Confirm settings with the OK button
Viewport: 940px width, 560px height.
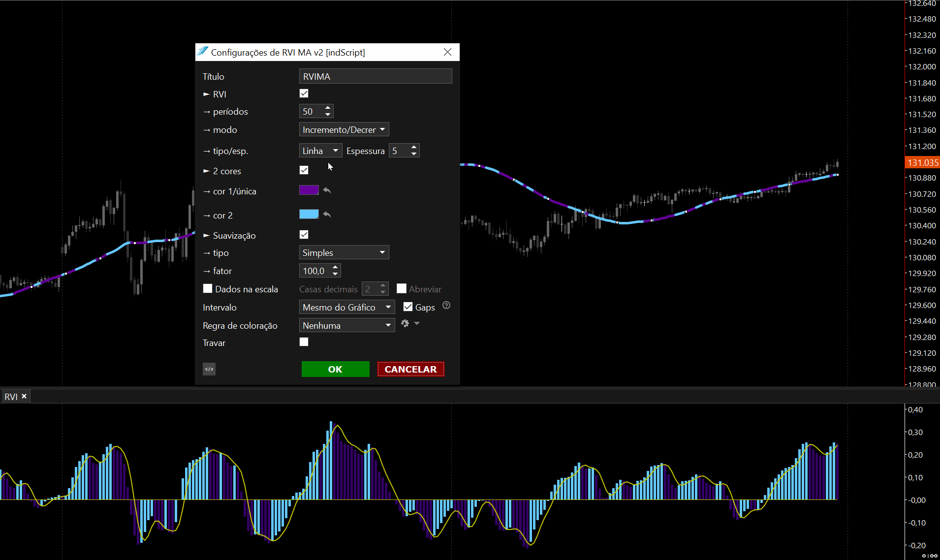coord(336,369)
